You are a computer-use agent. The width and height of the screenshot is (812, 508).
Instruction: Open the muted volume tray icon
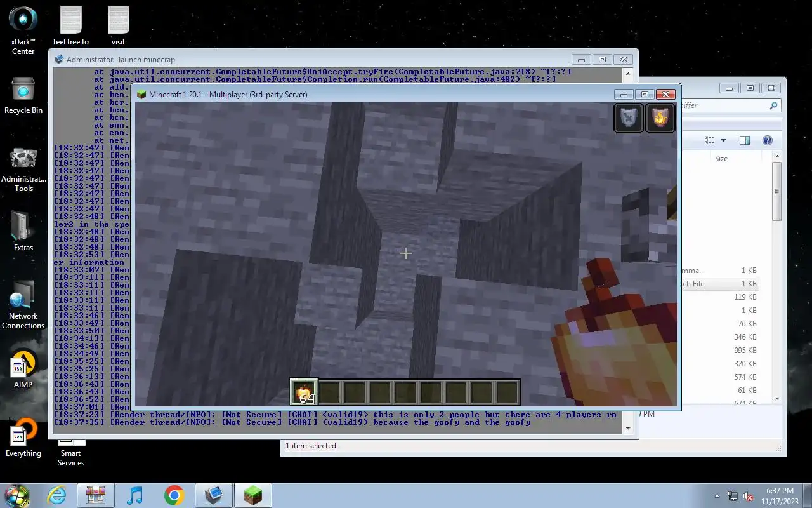[748, 496]
